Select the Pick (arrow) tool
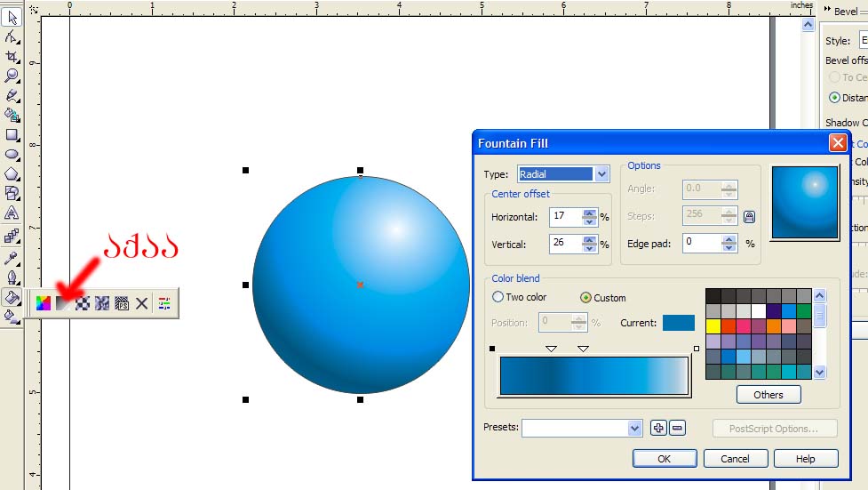 (12, 17)
